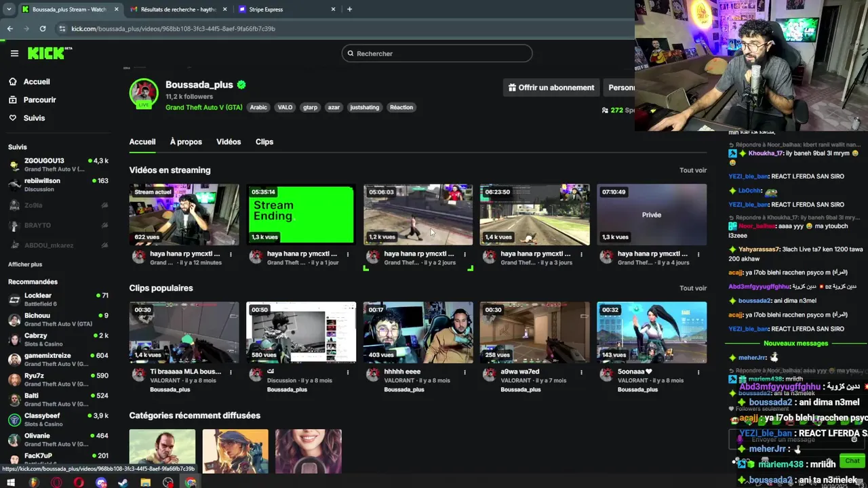
Task: Open File Explorer from the taskbar
Action: point(145,483)
